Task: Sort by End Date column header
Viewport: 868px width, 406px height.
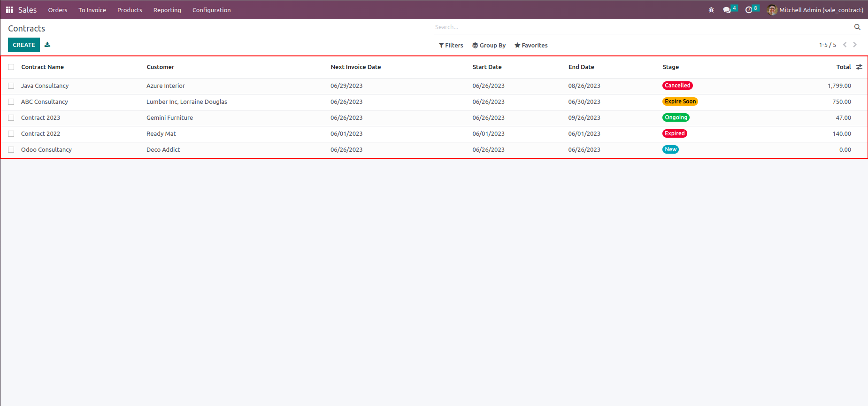Action: tap(581, 67)
